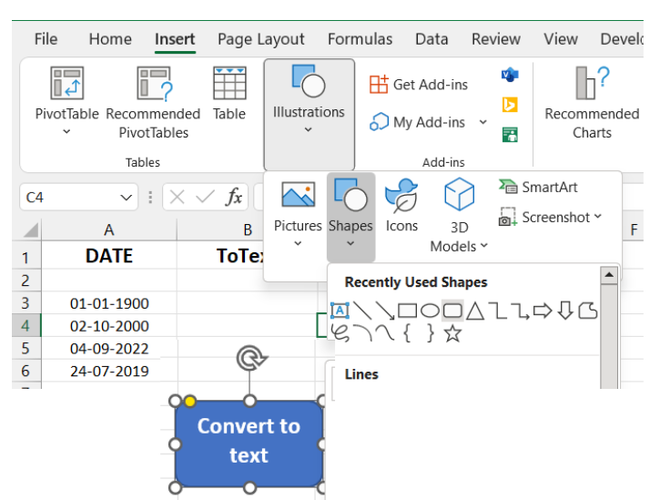
Task: Switch to the View tab
Action: tap(561, 39)
